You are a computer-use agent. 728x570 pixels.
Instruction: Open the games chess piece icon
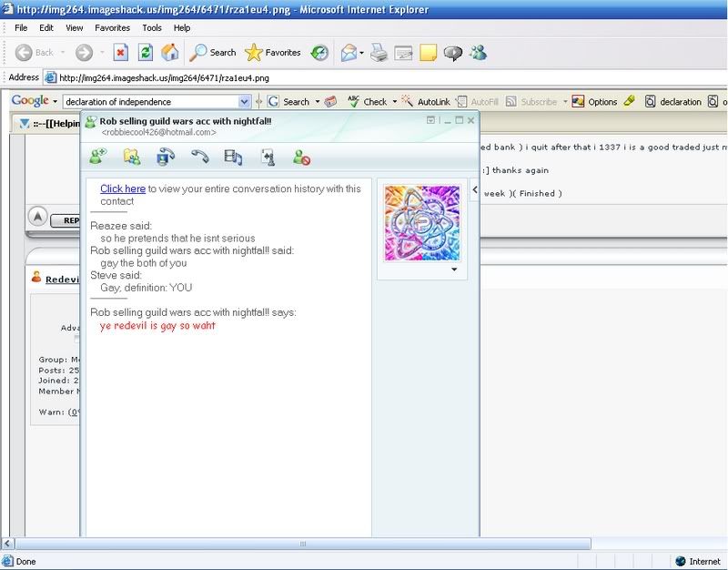268,157
